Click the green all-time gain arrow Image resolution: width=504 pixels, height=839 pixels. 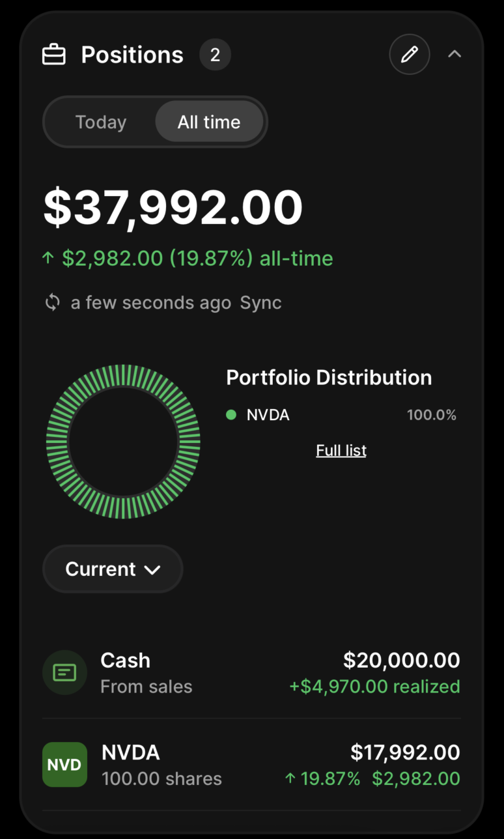pyautogui.click(x=48, y=259)
